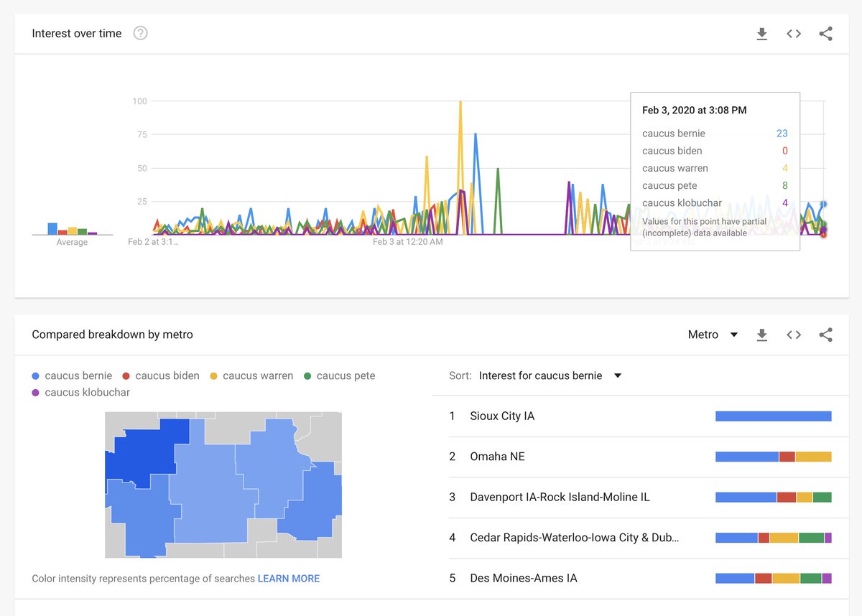Open embed code for metro breakdown
The height and width of the screenshot is (616, 862).
[794, 335]
